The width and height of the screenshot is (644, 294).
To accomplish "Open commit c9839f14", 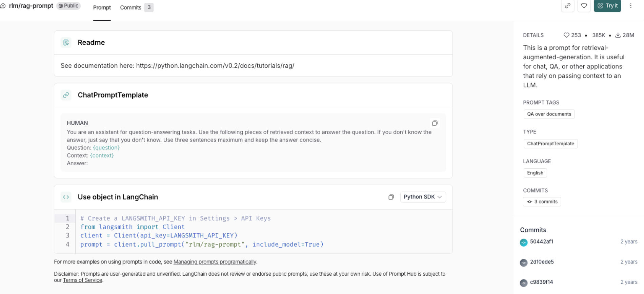I will pyautogui.click(x=541, y=282).
